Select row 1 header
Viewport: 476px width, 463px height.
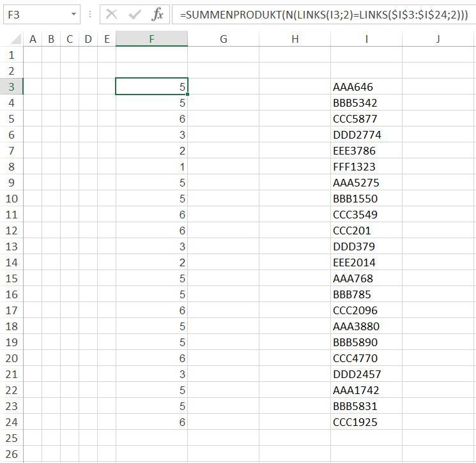(12, 55)
